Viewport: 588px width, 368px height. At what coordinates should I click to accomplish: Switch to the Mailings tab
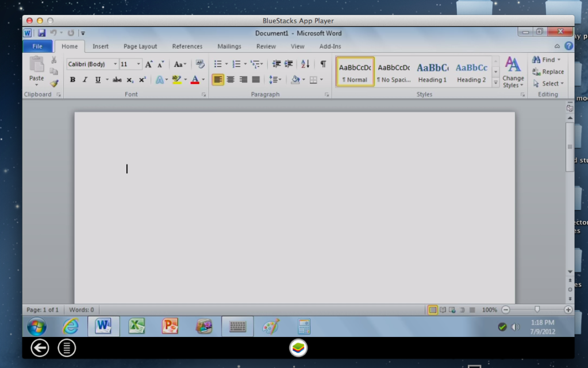pos(229,47)
